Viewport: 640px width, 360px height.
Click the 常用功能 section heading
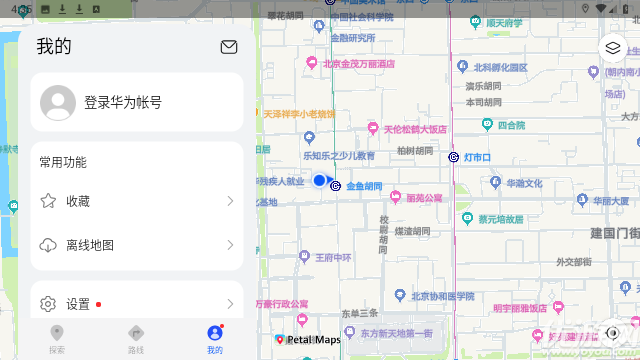pyautogui.click(x=63, y=162)
